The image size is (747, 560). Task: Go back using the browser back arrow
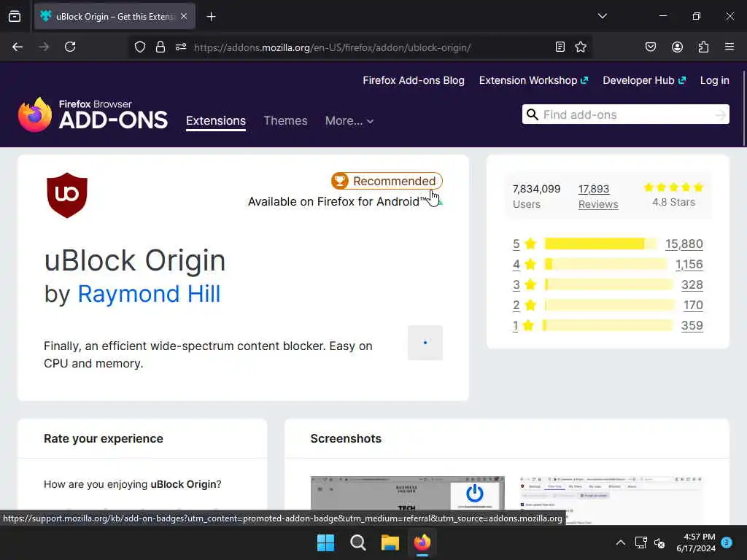[18, 47]
